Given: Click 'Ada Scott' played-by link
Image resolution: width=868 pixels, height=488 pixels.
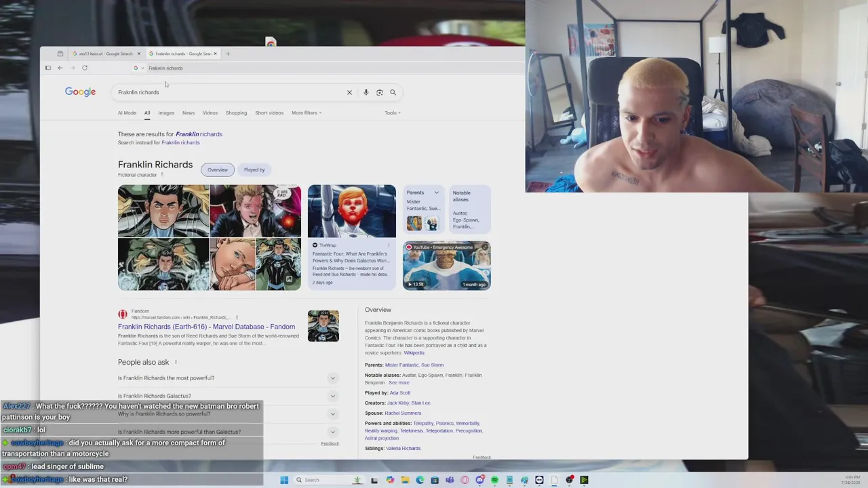Looking at the screenshot, I should coord(400,393).
